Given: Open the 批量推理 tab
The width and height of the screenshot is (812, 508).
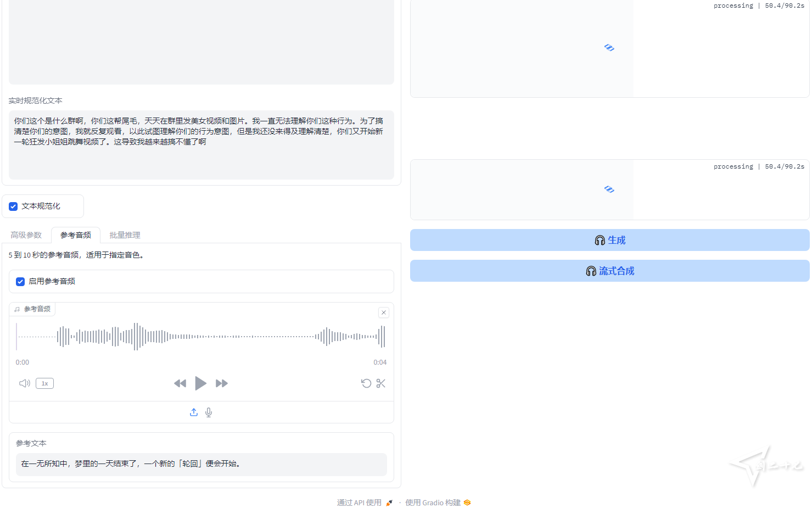Looking at the screenshot, I should point(125,235).
